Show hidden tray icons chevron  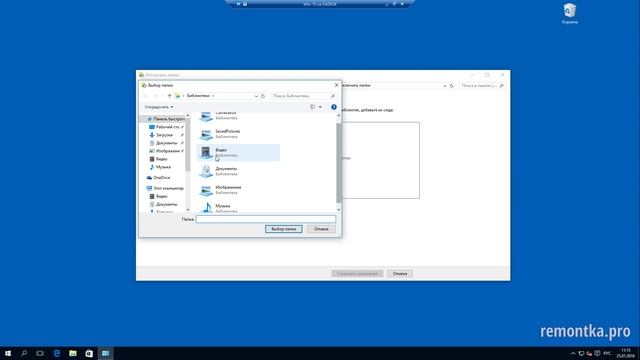click(x=573, y=353)
